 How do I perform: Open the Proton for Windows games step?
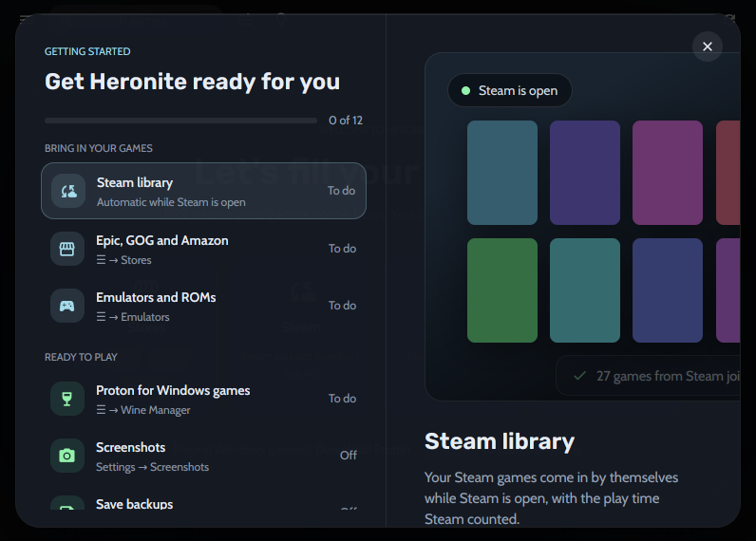click(x=203, y=399)
